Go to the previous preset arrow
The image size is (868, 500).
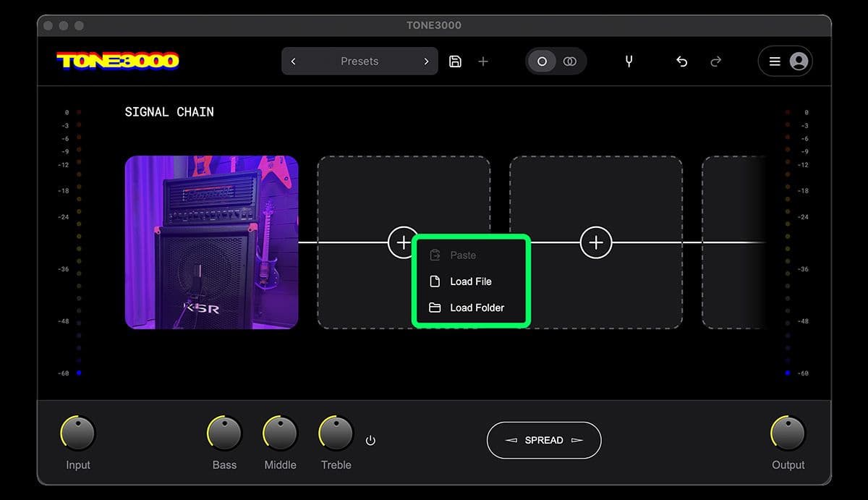pyautogui.click(x=293, y=62)
